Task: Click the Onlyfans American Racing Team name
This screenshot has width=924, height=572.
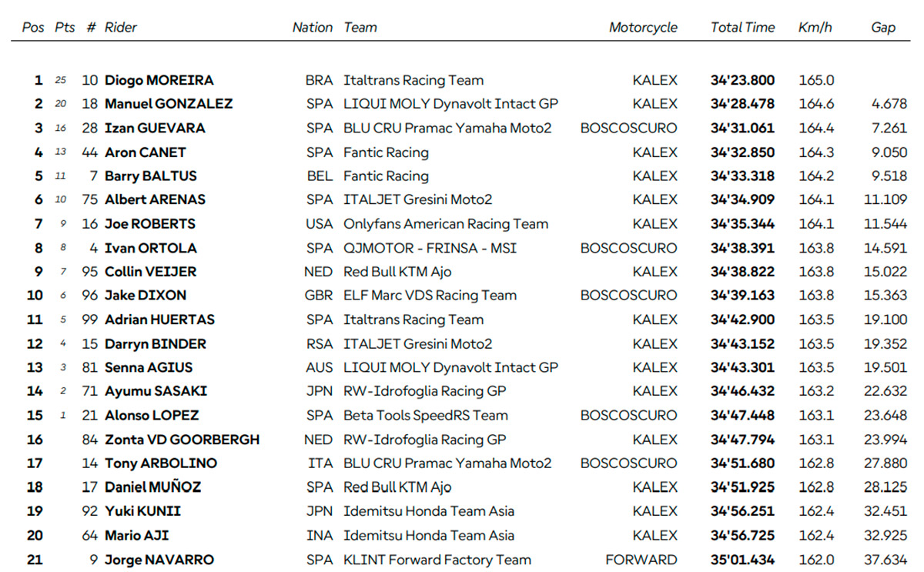Action: [446, 224]
